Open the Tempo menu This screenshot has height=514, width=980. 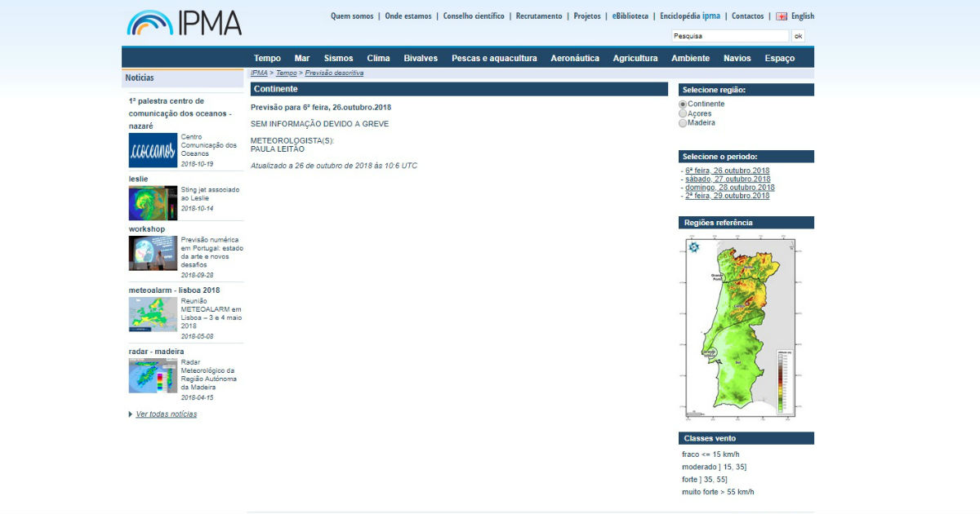pyautogui.click(x=267, y=58)
